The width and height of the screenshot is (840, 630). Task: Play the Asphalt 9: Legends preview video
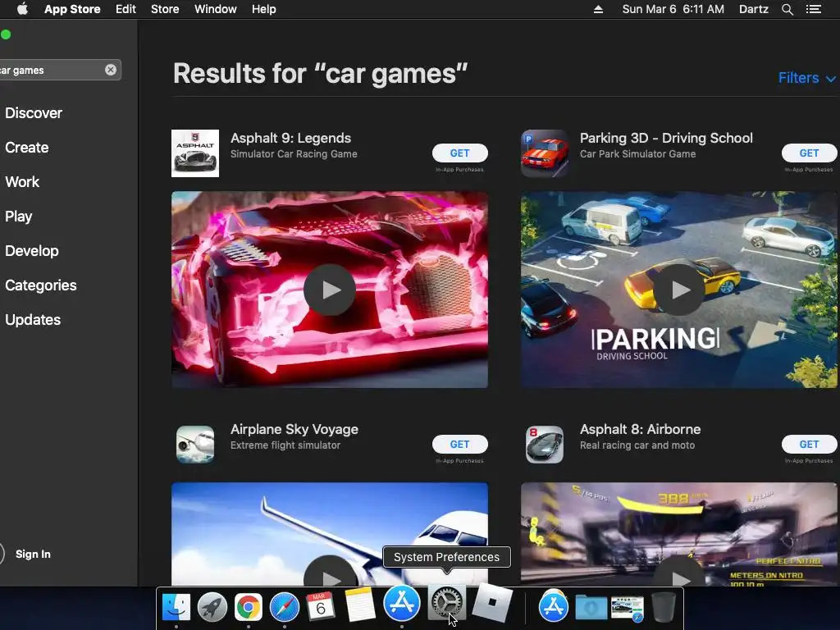pyautogui.click(x=330, y=290)
